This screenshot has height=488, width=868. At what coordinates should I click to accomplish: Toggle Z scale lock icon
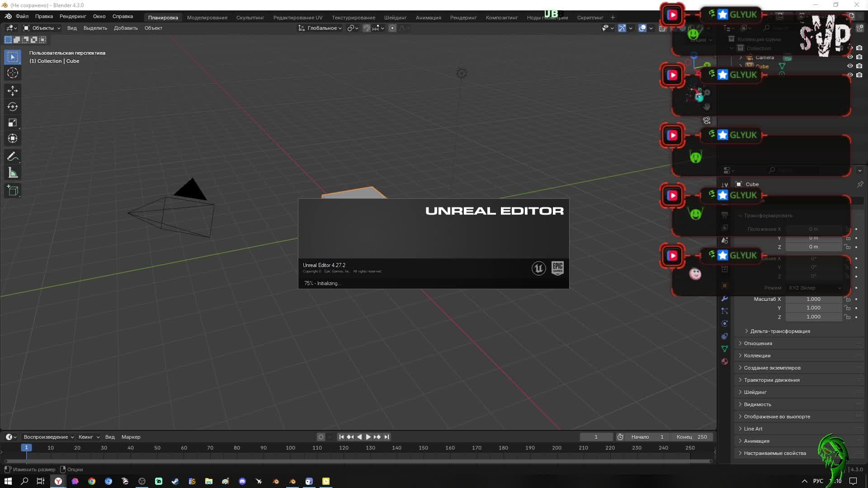pyautogui.click(x=848, y=317)
